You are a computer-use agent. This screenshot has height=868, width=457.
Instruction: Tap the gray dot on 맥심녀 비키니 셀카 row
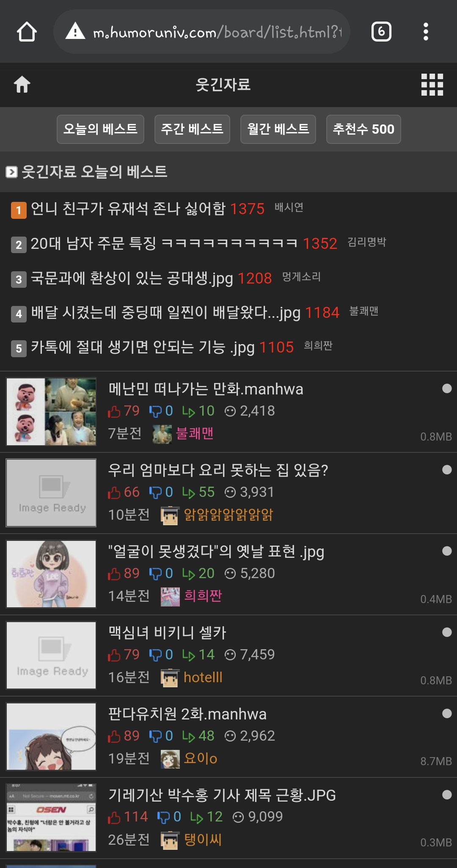click(x=447, y=632)
